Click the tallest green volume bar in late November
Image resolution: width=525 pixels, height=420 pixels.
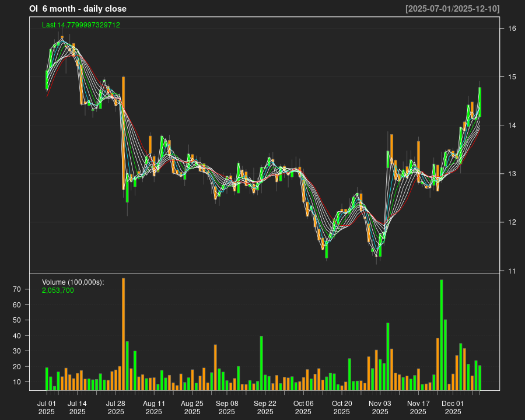[x=442, y=335]
